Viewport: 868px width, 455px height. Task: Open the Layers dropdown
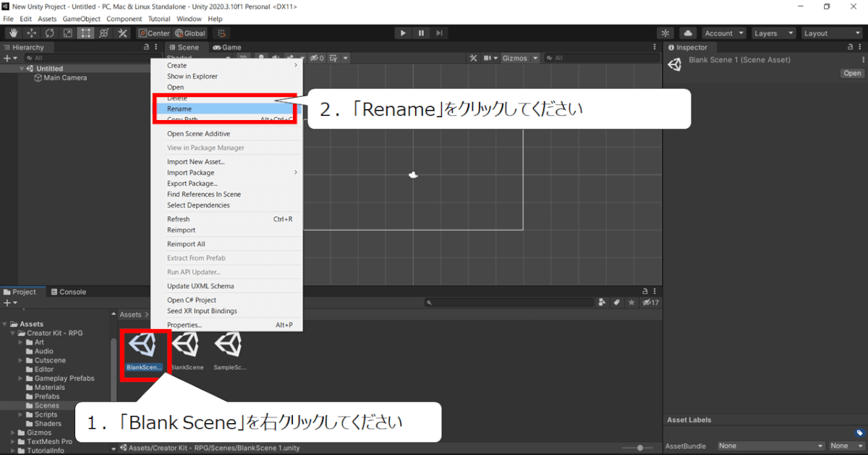(x=773, y=33)
